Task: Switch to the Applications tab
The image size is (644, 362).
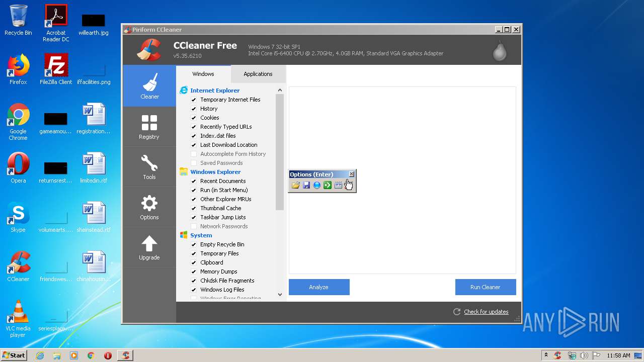Action: pyautogui.click(x=258, y=74)
